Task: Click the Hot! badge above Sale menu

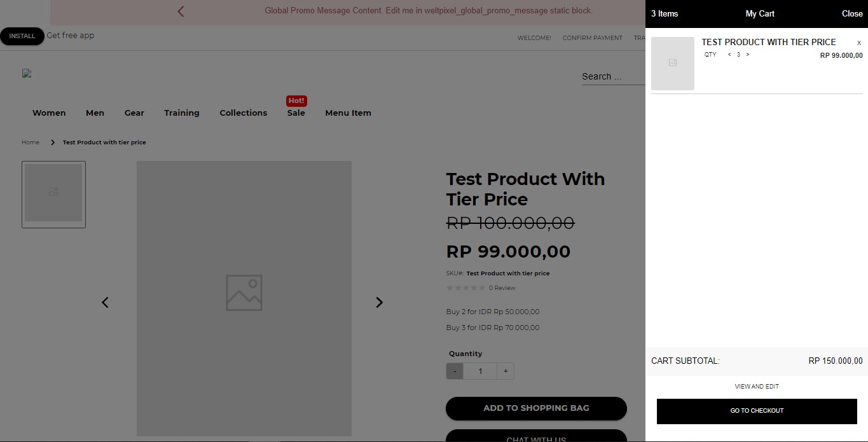Action: click(x=296, y=100)
